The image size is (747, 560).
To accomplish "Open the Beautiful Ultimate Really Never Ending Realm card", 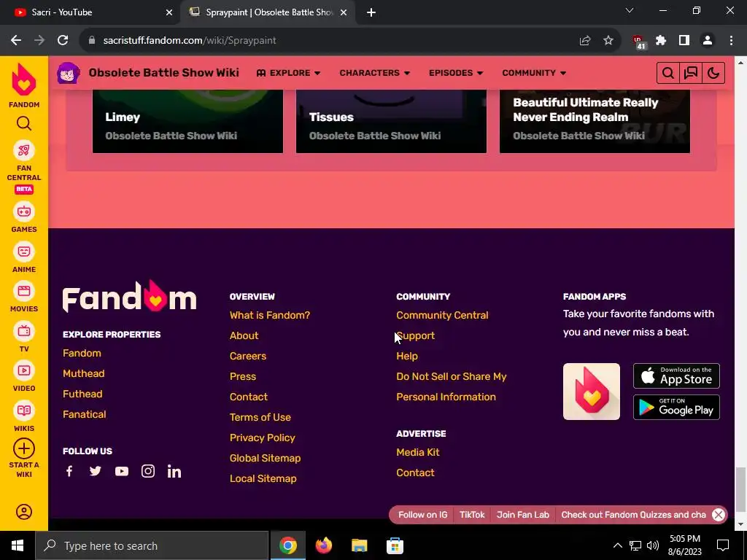I will [595, 122].
